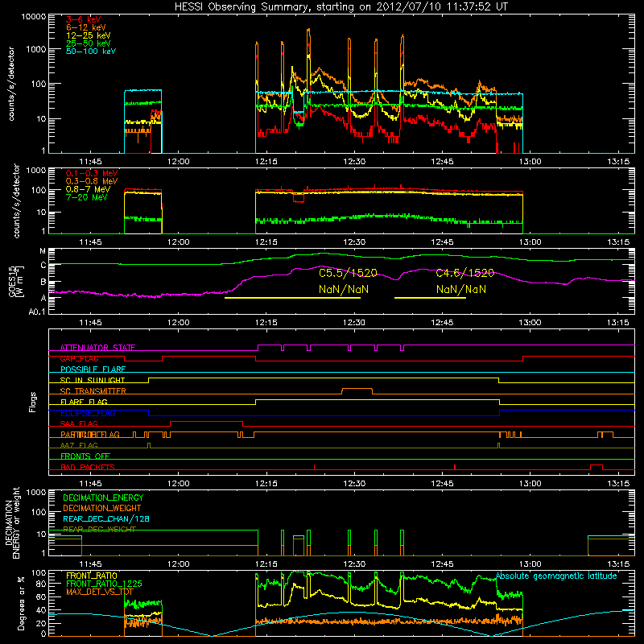Click the NaN/NaN text beneath C5.5/1520

pyautogui.click(x=344, y=289)
